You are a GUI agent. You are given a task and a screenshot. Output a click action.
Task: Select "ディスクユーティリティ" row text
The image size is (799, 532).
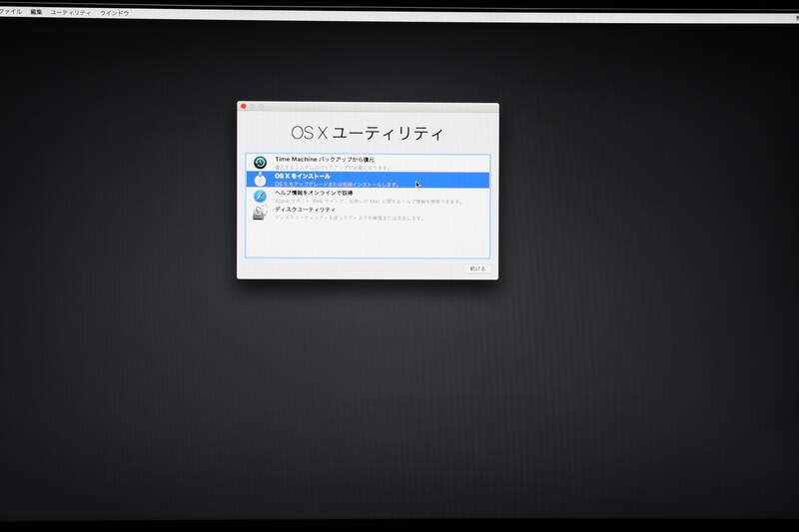tap(305, 210)
